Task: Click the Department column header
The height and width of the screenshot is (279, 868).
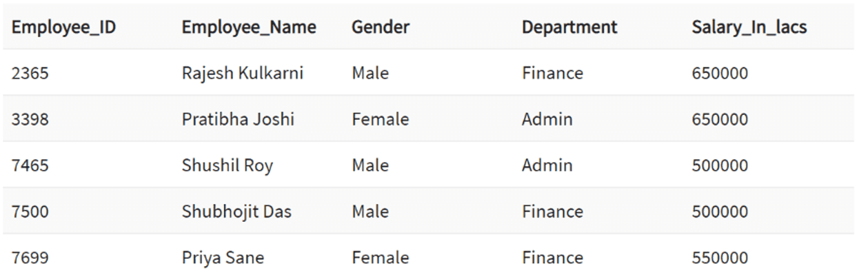Action: (569, 28)
